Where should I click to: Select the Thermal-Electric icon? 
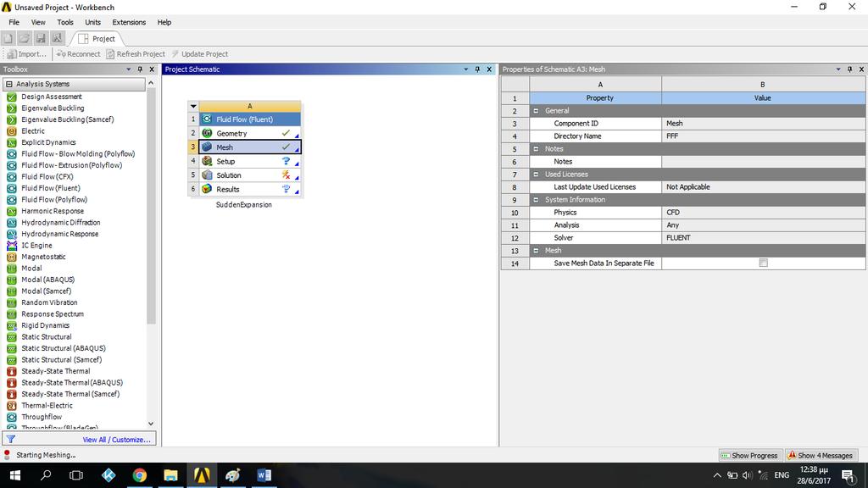(x=12, y=406)
